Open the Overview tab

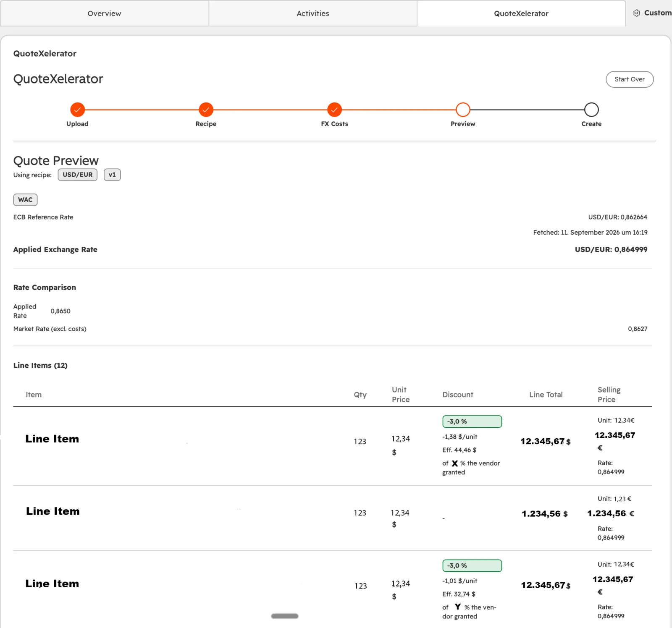(104, 13)
